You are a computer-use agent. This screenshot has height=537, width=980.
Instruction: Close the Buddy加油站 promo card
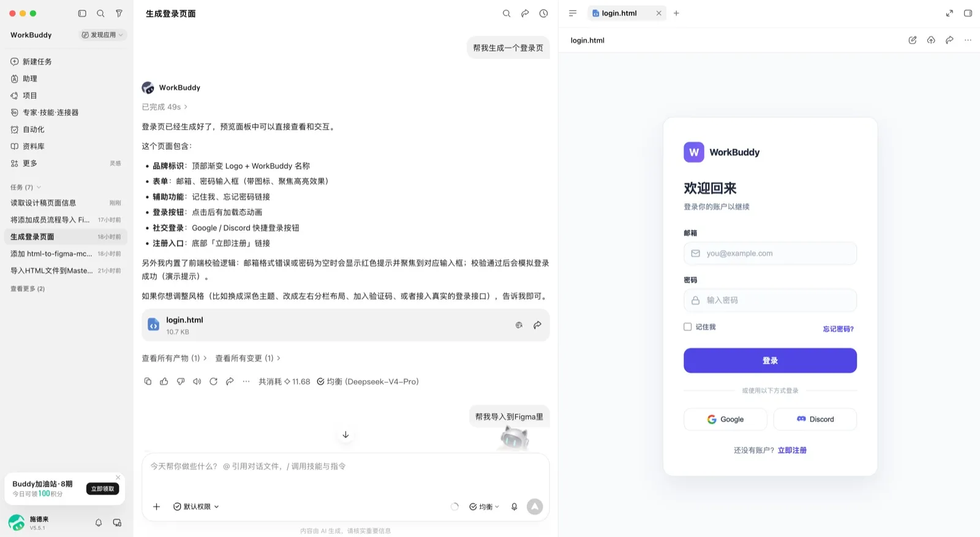pyautogui.click(x=118, y=478)
